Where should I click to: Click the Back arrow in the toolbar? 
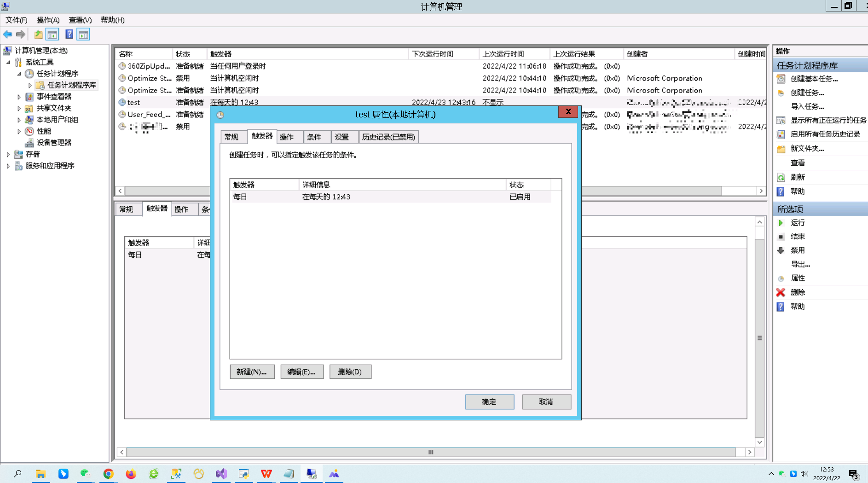[x=8, y=34]
